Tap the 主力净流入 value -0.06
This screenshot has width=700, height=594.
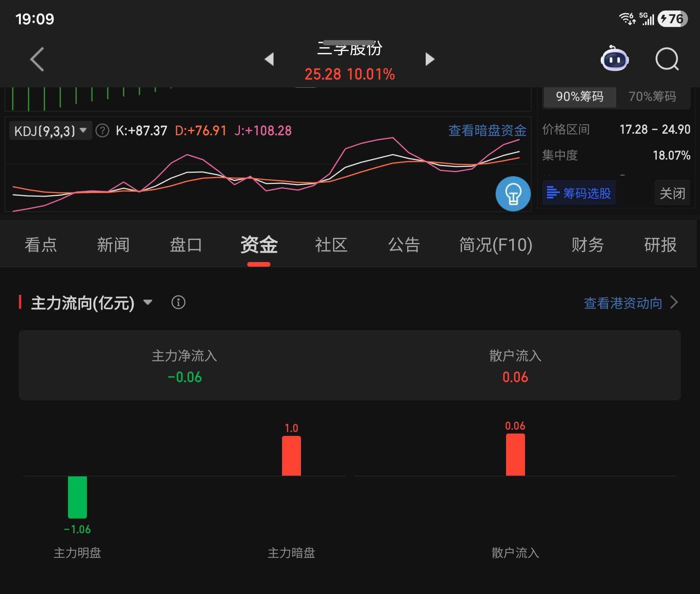pos(185,377)
